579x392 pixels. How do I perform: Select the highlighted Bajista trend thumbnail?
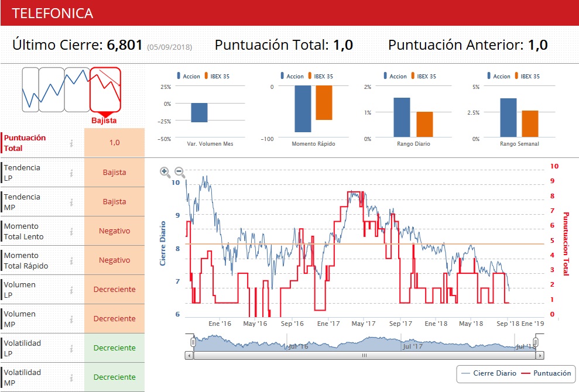tap(105, 90)
